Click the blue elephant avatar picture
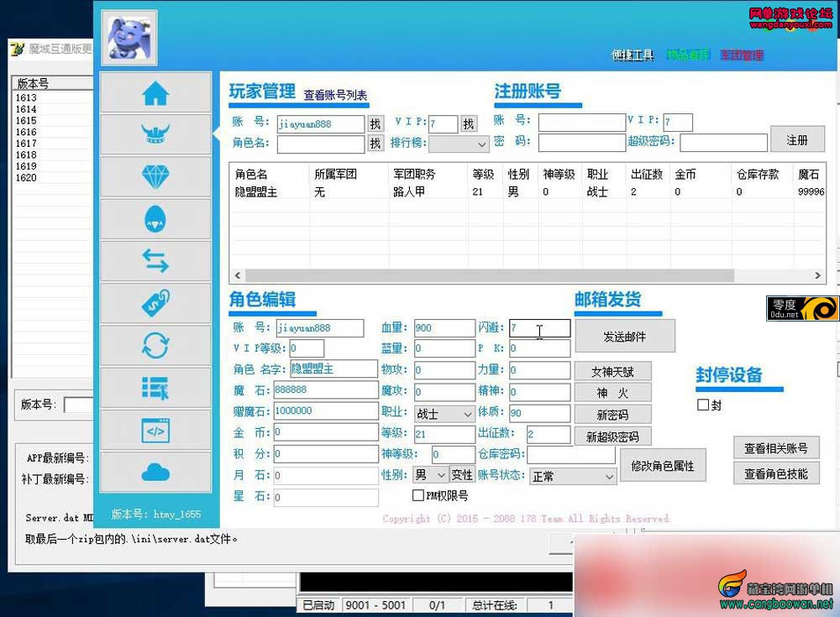840x617 pixels. [129, 37]
